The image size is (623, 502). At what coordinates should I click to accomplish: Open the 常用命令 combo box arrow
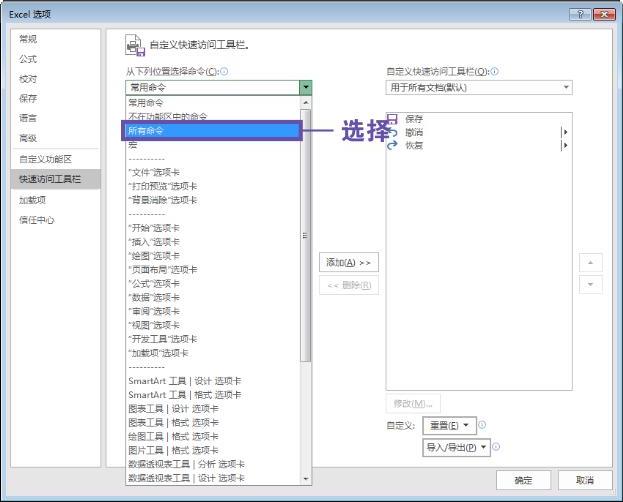(306, 87)
